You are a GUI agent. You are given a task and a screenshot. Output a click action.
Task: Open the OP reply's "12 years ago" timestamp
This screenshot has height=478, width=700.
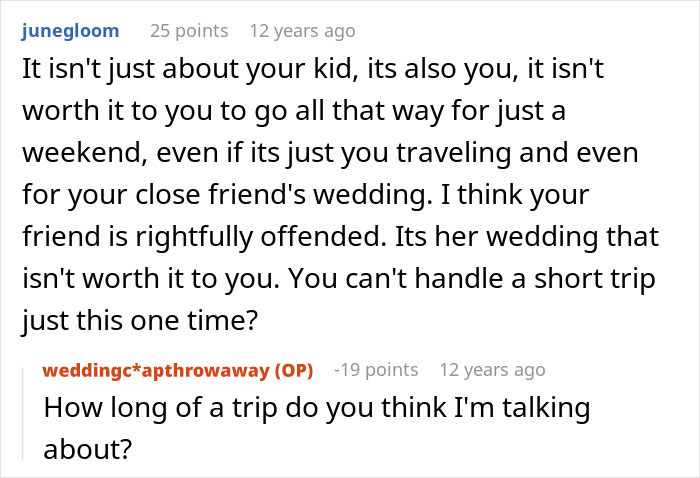[492, 370]
